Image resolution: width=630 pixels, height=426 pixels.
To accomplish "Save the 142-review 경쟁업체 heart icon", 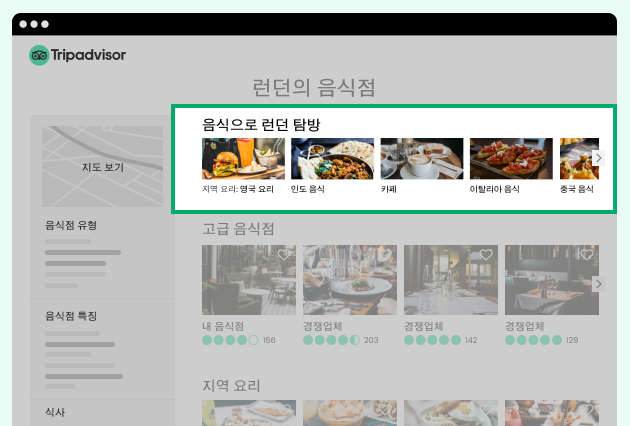I will [x=486, y=254].
